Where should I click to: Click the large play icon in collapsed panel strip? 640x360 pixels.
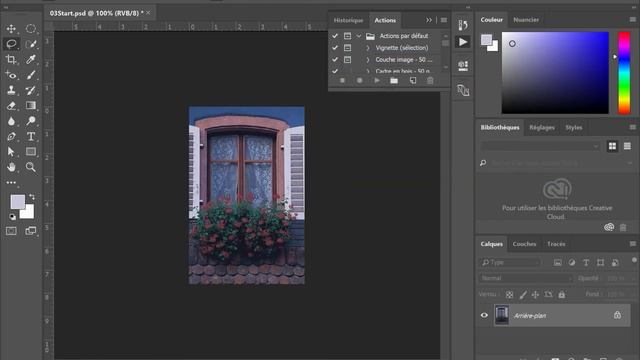(463, 42)
